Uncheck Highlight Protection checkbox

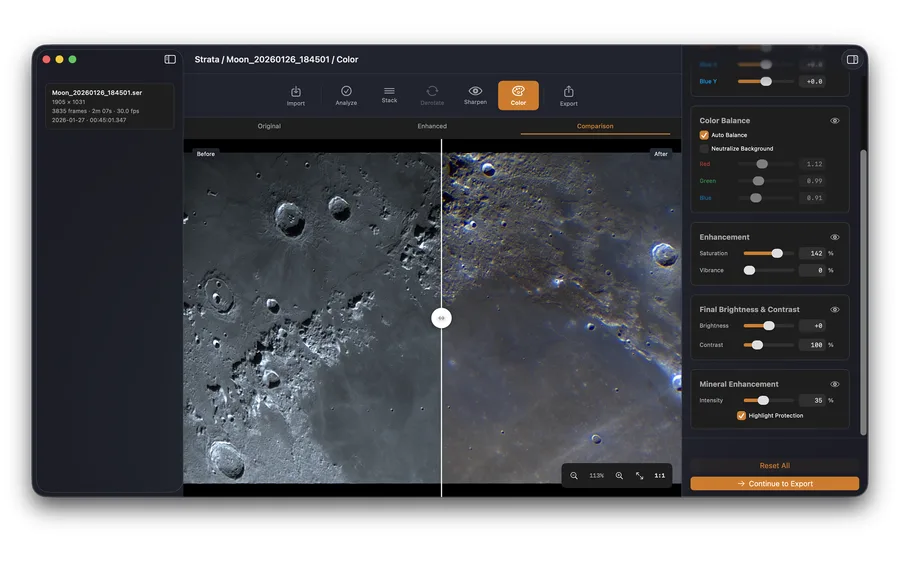click(x=741, y=416)
